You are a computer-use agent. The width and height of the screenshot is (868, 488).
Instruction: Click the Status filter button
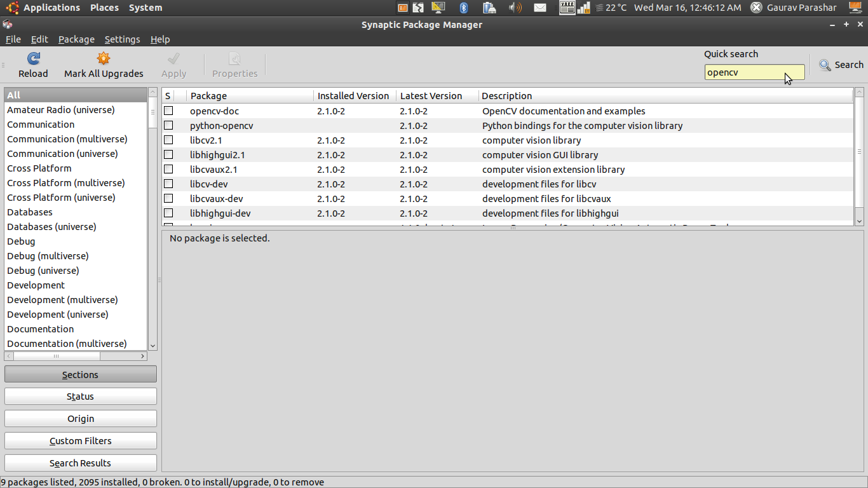(x=81, y=396)
